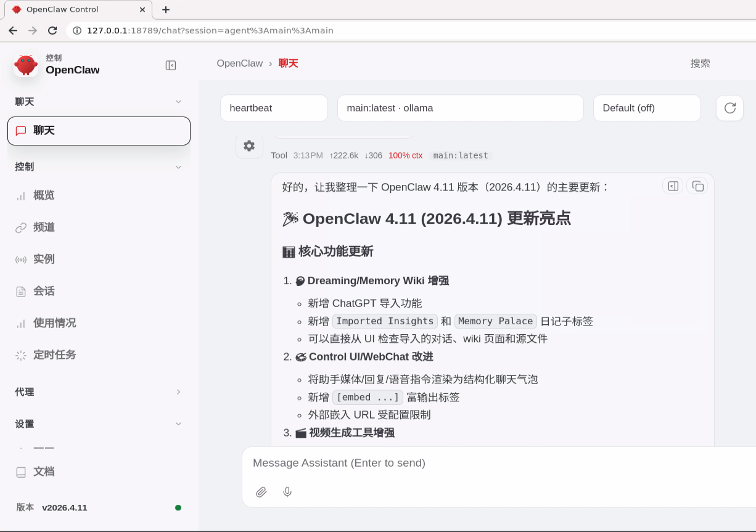
Task: Click the OpenClaw breadcrumb link
Action: click(x=240, y=63)
